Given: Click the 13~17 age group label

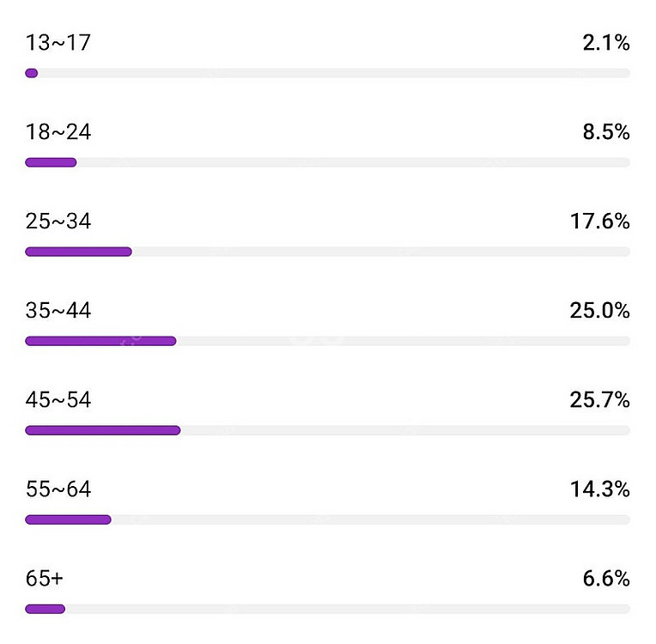Looking at the screenshot, I should click(58, 43).
